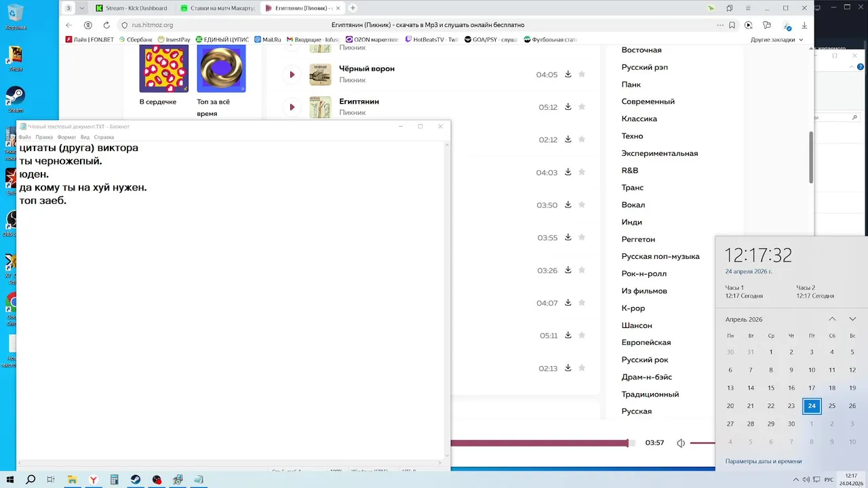This screenshot has width=868, height=488.
Task: Open the Драм-н-бэйс genre
Action: pos(646,377)
